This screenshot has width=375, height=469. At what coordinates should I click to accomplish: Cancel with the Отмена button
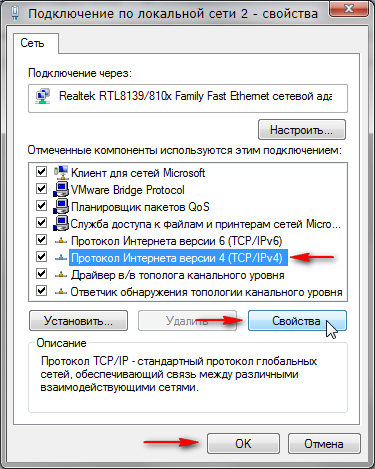(x=324, y=443)
